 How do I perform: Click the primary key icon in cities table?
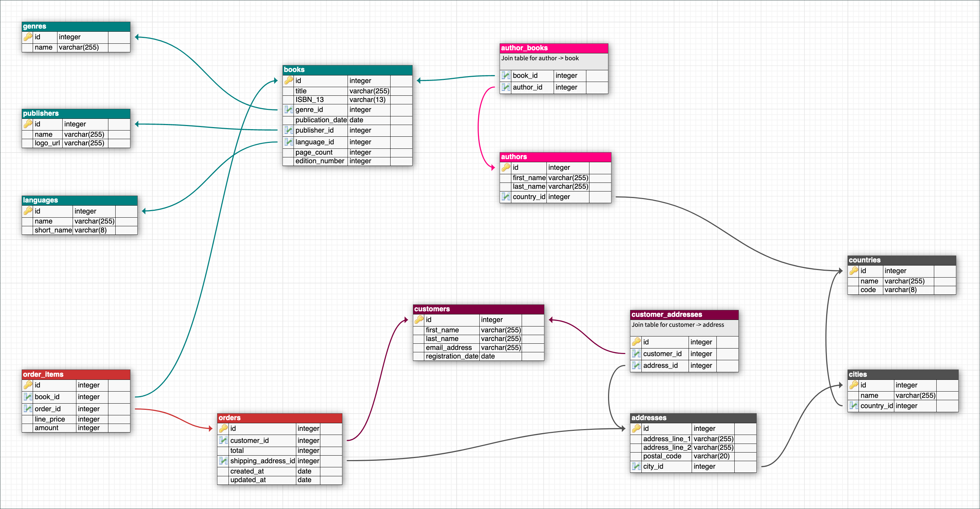(x=854, y=385)
